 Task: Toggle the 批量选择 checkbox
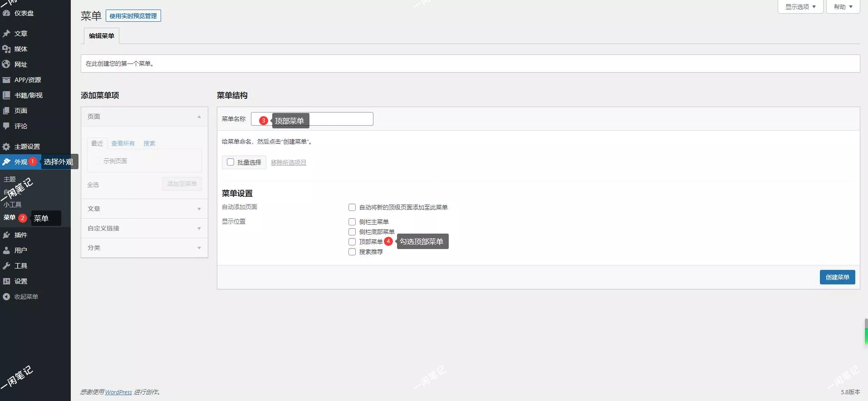(230, 162)
